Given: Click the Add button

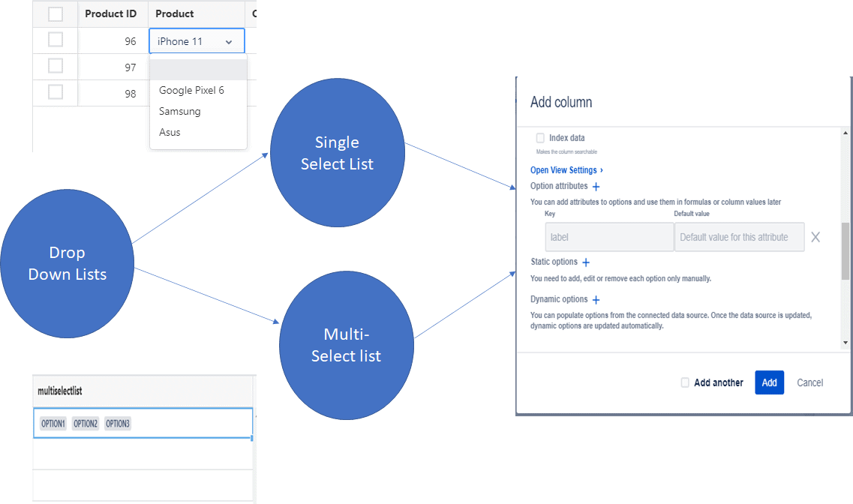Looking at the screenshot, I should point(769,382).
